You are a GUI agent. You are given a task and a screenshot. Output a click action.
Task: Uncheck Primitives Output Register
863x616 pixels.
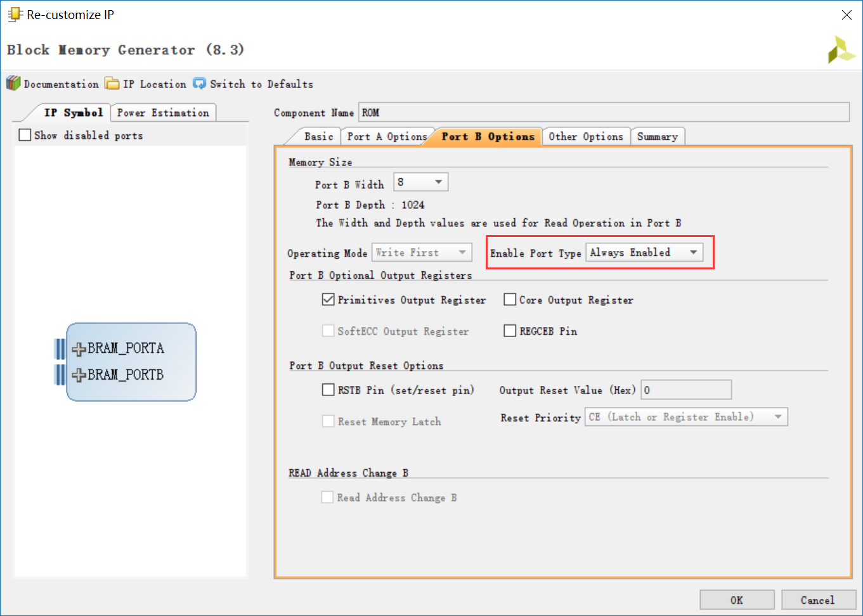[x=328, y=300]
